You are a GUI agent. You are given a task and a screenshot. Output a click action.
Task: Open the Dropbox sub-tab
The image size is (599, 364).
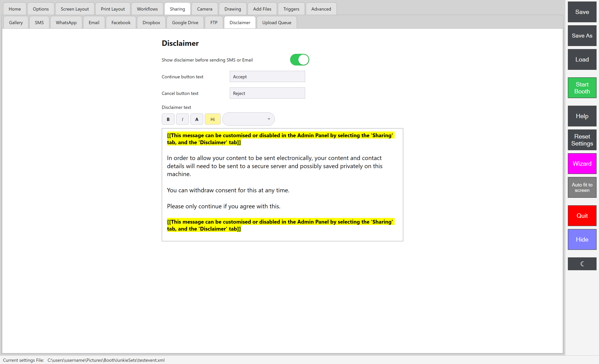coord(151,23)
